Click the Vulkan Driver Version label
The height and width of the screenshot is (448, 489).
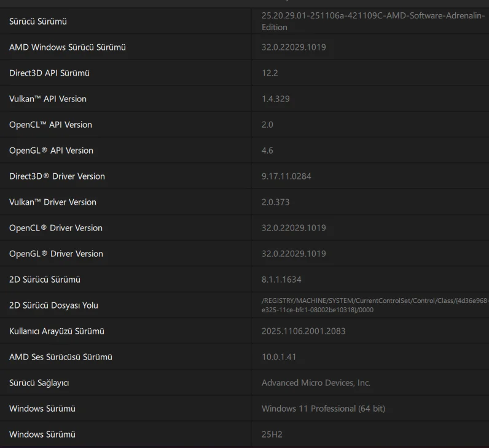tap(53, 202)
